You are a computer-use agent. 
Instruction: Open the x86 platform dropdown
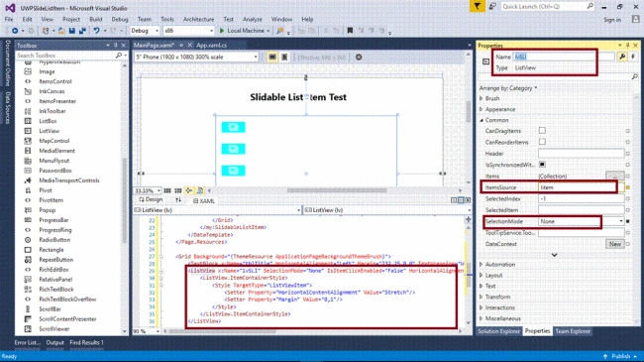tap(188, 31)
